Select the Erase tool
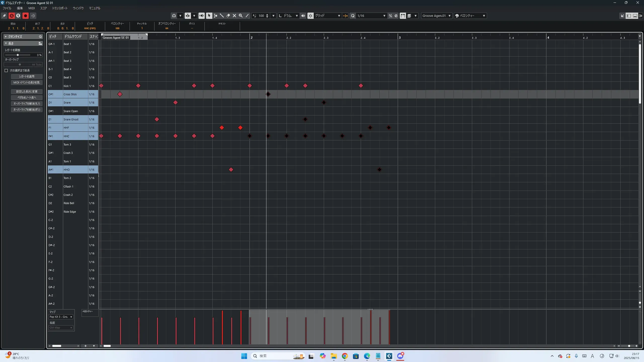The width and height of the screenshot is (644, 362). coord(228,16)
